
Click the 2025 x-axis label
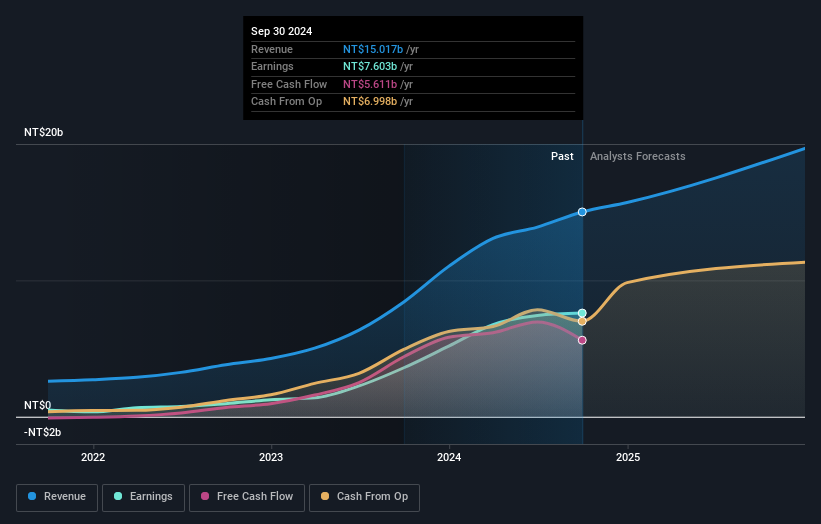pos(628,457)
